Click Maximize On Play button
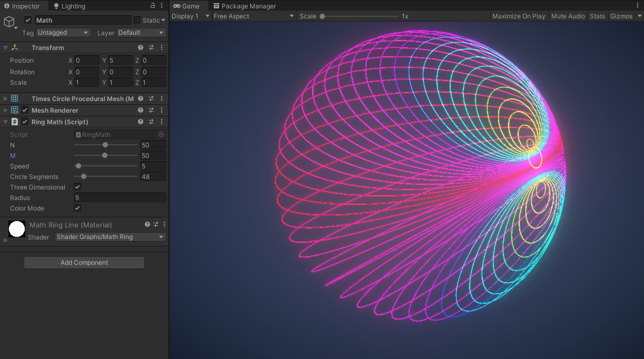Image resolution: width=644 pixels, height=359 pixels. point(518,16)
